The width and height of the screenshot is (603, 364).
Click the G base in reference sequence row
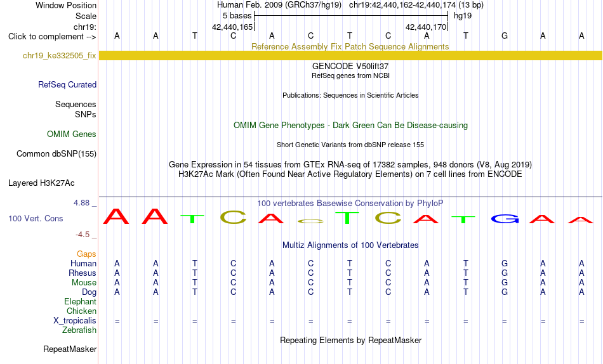tap(505, 36)
